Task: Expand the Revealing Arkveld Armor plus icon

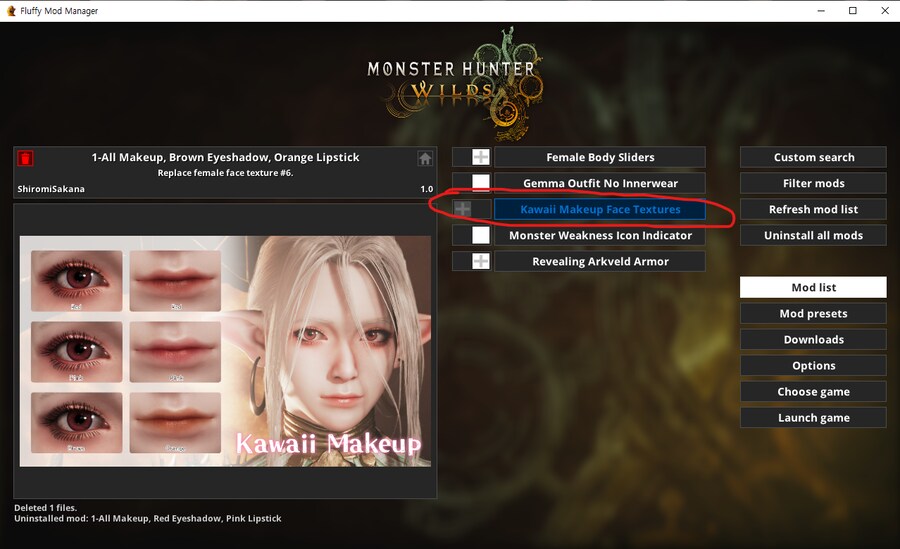Action: [x=480, y=261]
